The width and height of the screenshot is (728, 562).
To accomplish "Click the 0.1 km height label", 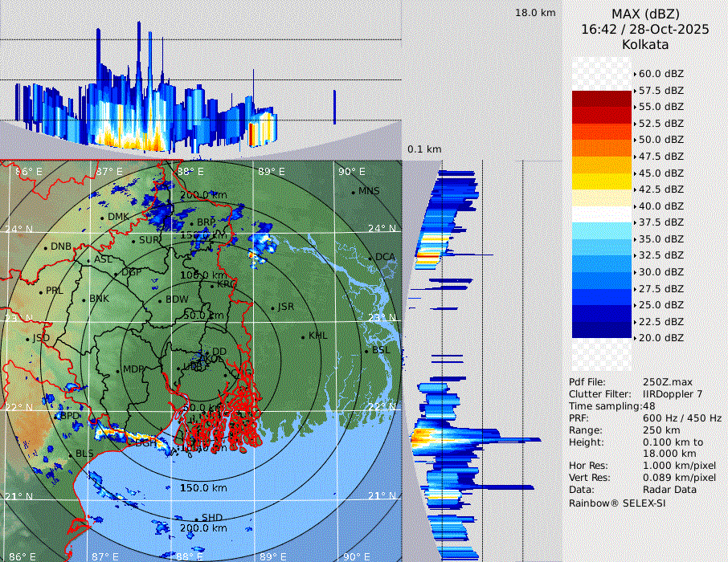I will click(424, 149).
